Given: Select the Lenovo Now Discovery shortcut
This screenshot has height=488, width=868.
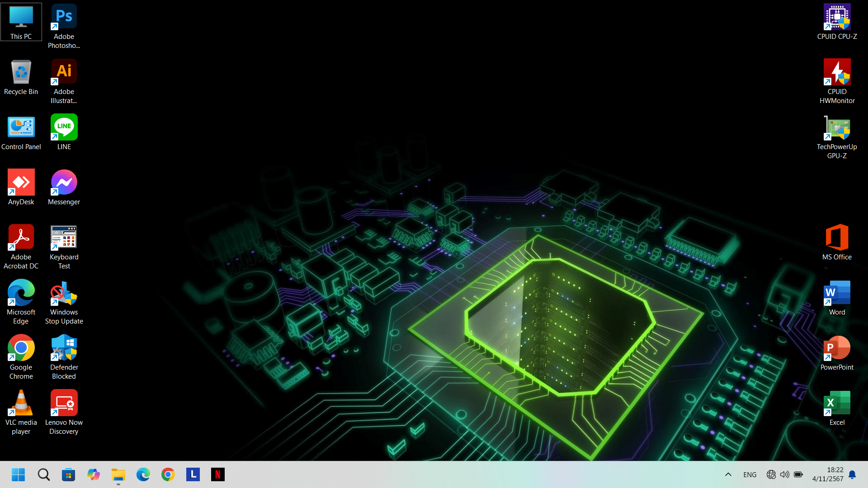Looking at the screenshot, I should pyautogui.click(x=64, y=412).
